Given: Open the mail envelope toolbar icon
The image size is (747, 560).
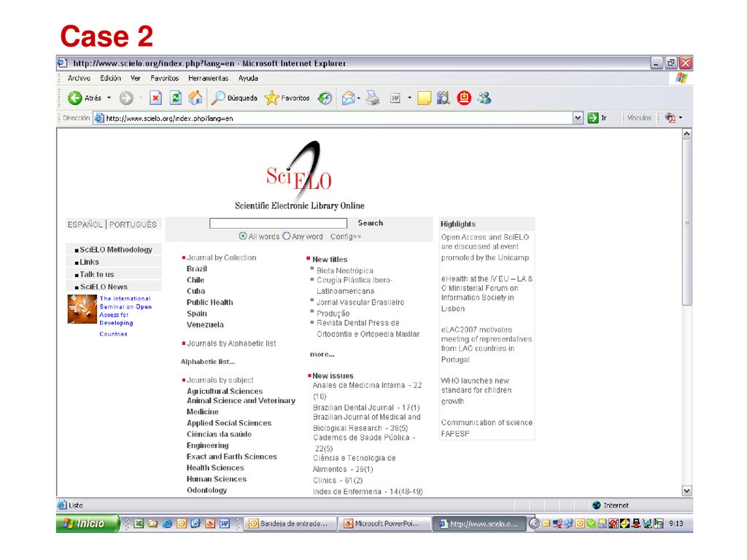Looking at the screenshot, I should tap(348, 98).
